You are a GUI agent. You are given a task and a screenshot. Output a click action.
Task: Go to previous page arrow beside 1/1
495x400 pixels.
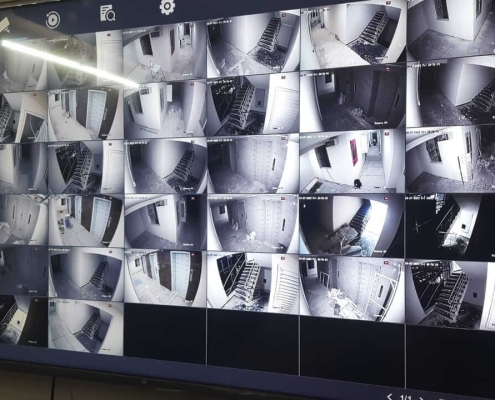(x=390, y=397)
